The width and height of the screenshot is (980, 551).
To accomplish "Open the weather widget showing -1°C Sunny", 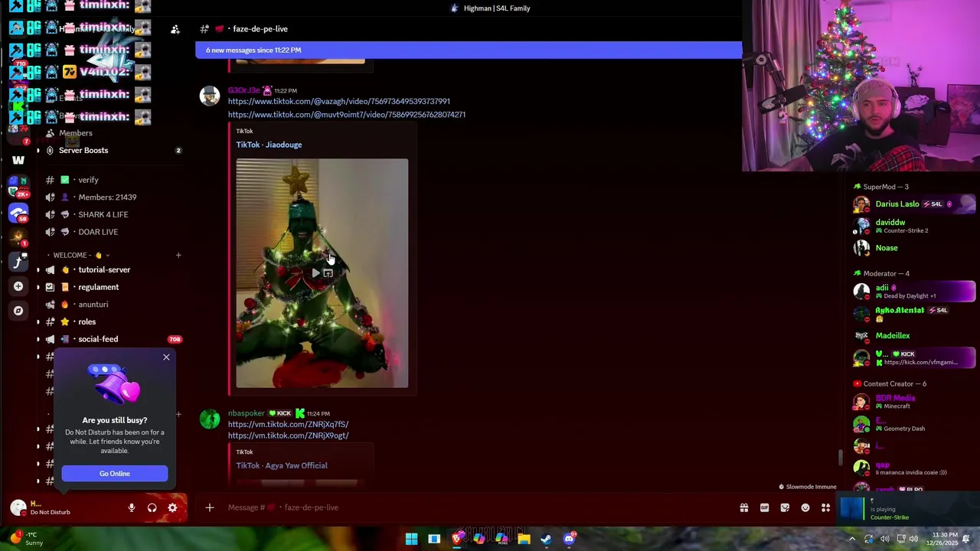I will [28, 539].
